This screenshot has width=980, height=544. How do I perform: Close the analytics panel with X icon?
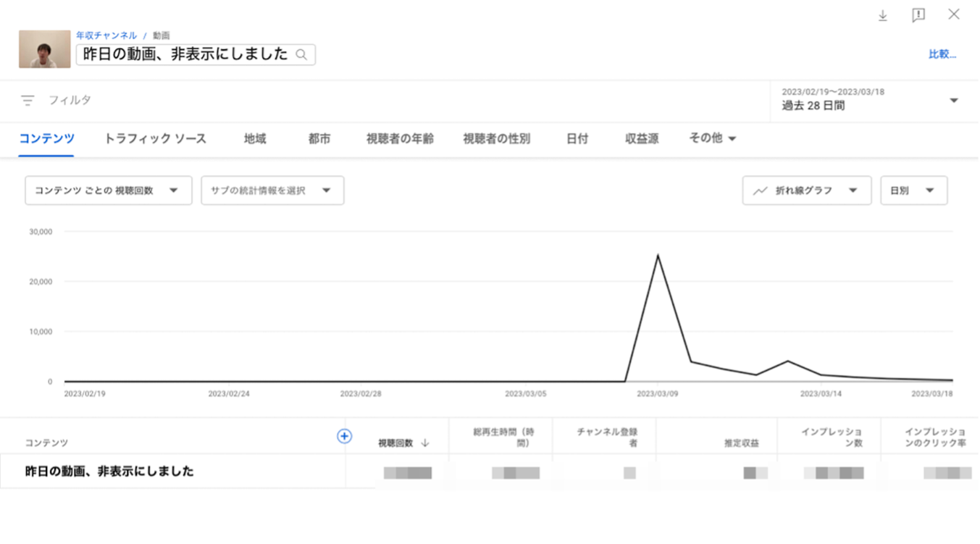[x=954, y=15]
